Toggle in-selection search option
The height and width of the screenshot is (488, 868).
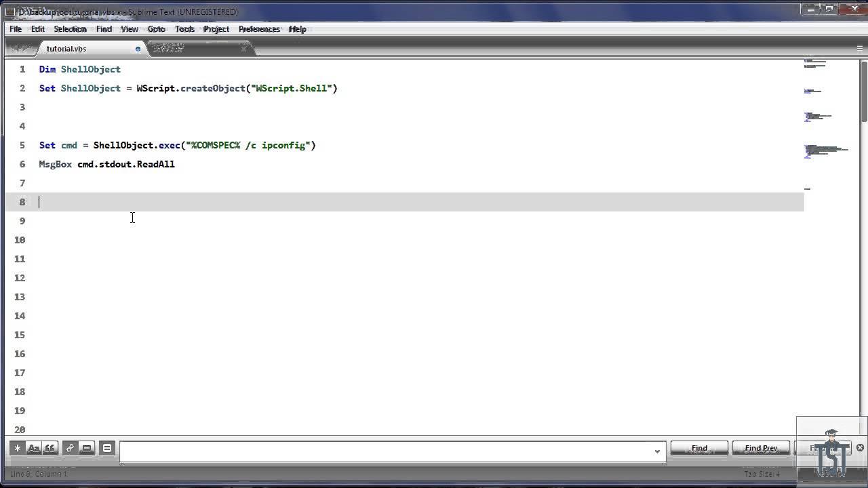point(86,448)
